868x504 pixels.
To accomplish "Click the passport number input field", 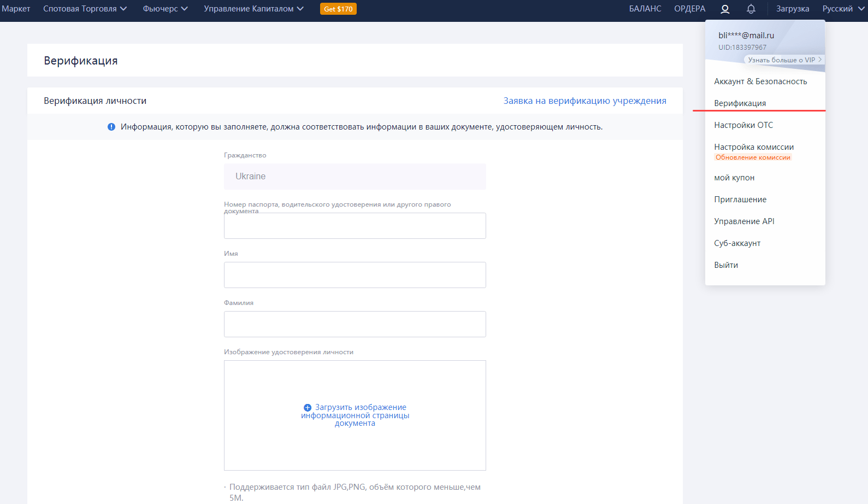I will [x=355, y=226].
